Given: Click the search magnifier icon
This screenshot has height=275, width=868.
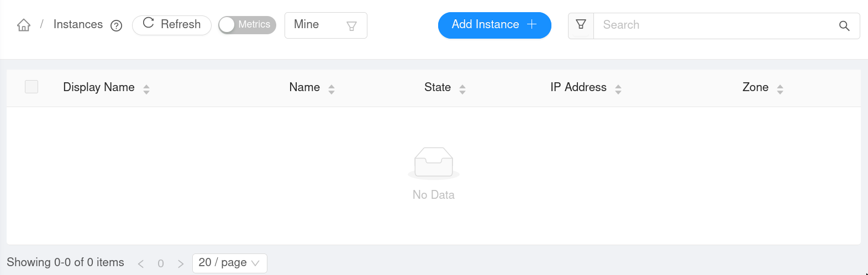Looking at the screenshot, I should pos(844,26).
